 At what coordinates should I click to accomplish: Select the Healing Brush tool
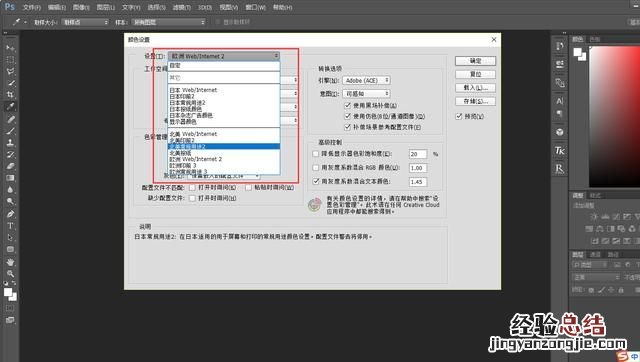coord(10,119)
